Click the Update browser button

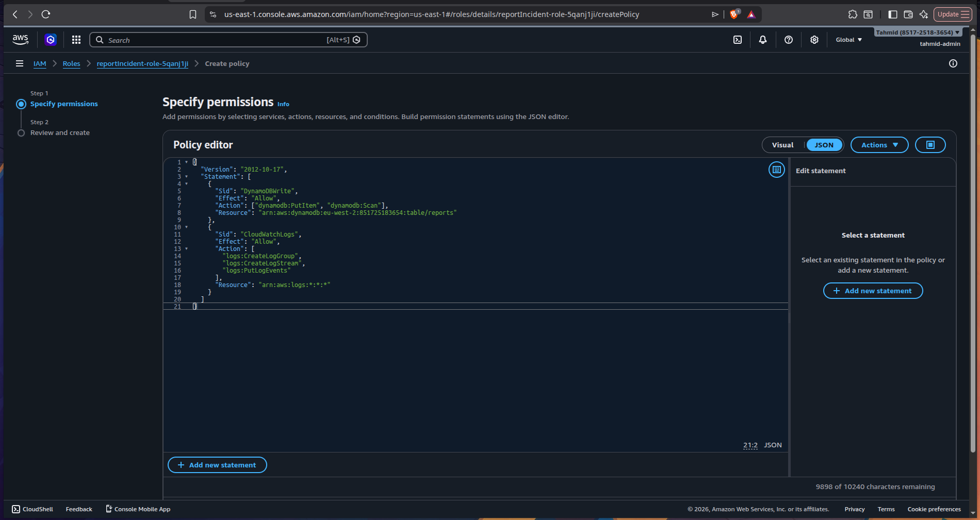953,14
